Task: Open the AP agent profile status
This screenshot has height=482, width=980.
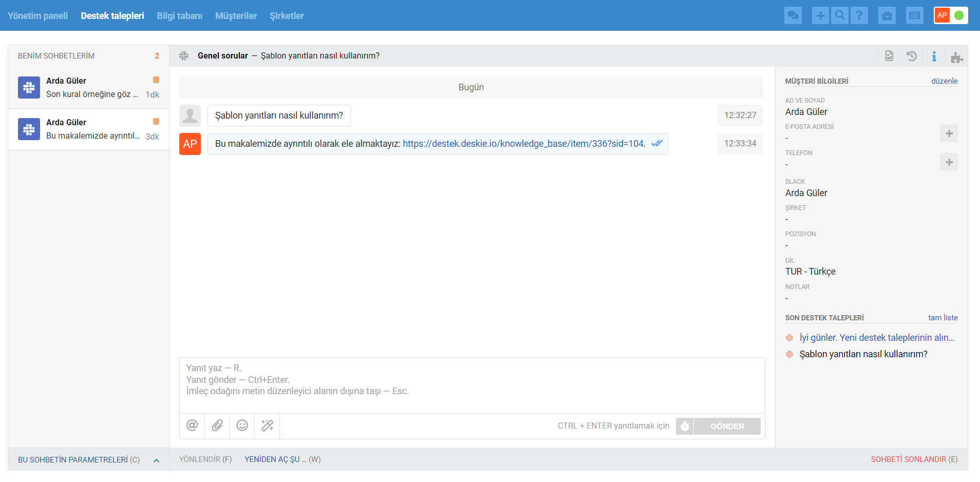Action: 951,15
